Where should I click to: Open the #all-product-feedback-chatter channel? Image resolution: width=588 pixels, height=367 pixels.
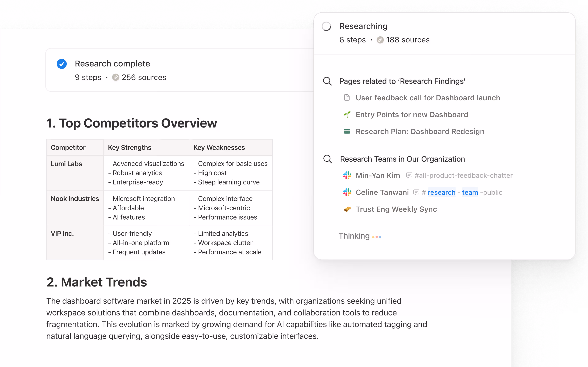[463, 175]
